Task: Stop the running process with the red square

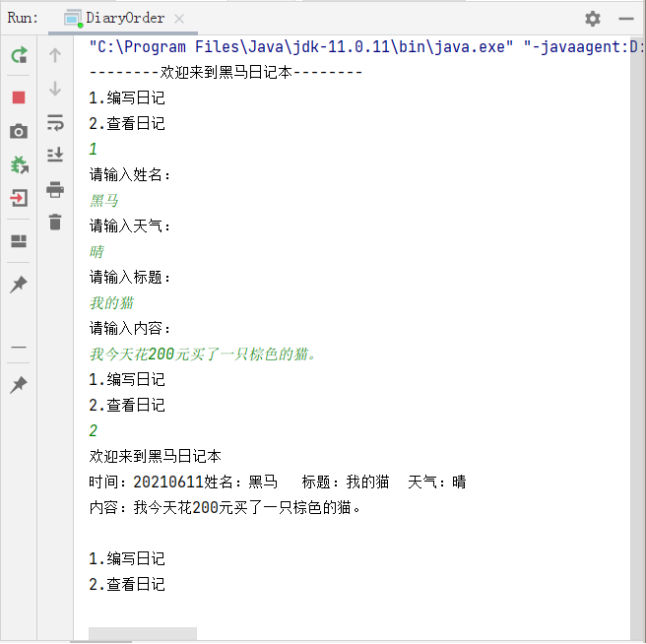Action: click(19, 97)
